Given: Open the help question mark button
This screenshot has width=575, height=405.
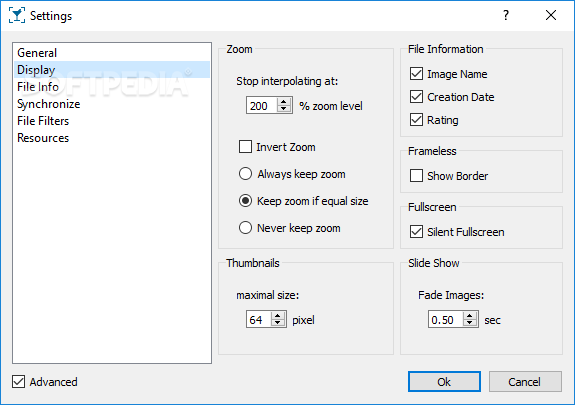Looking at the screenshot, I should click(x=506, y=15).
